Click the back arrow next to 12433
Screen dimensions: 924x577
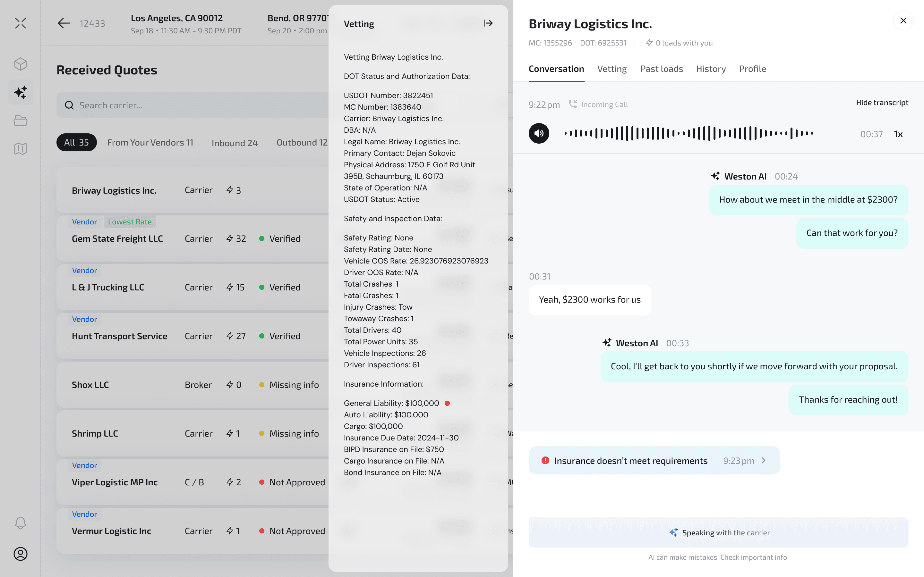click(64, 23)
